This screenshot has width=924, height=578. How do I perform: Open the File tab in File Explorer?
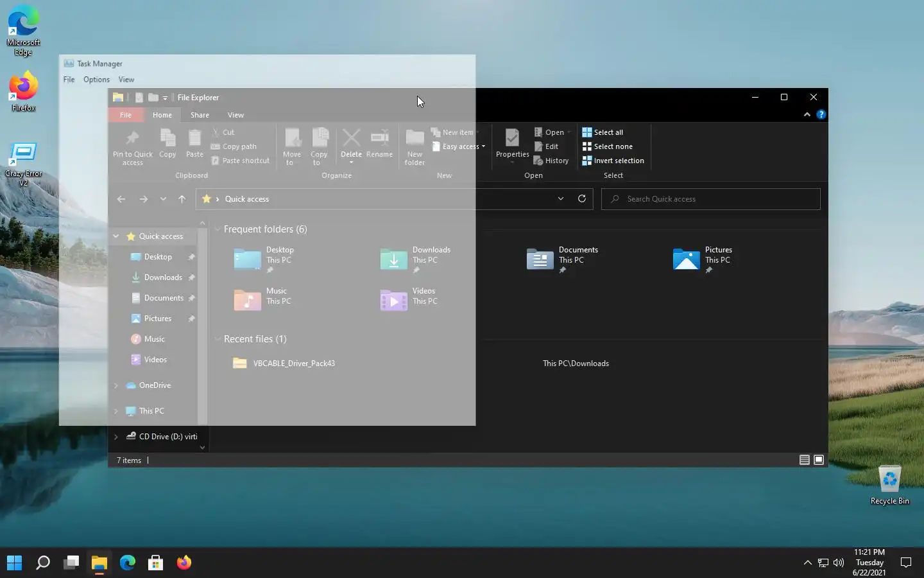(126, 115)
